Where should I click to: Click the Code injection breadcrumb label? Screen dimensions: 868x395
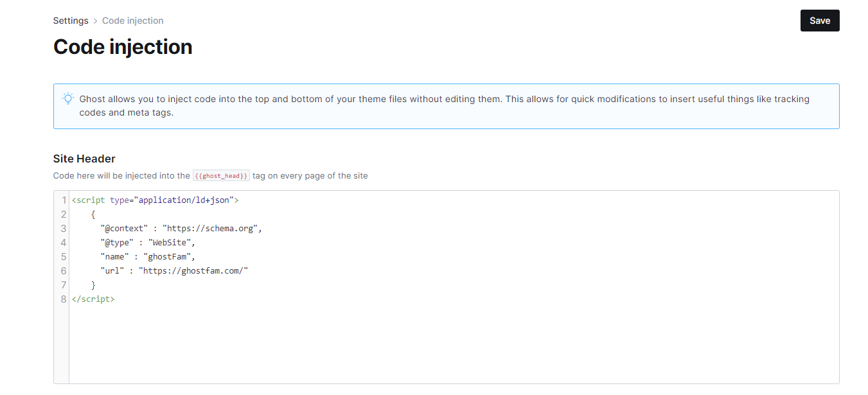(133, 21)
